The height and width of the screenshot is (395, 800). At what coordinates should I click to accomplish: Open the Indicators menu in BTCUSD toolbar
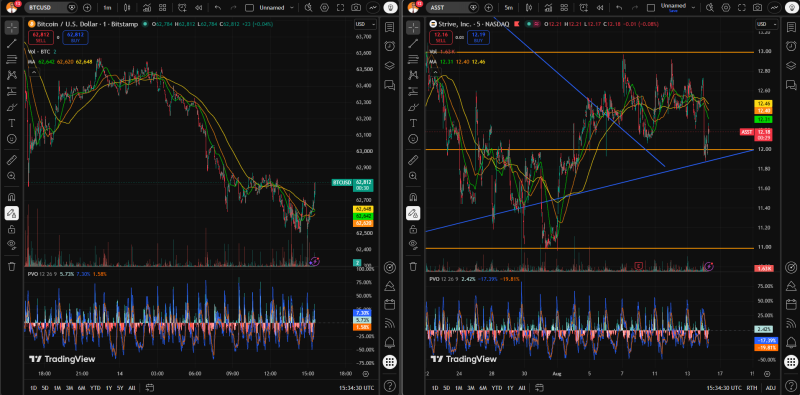click(147, 8)
